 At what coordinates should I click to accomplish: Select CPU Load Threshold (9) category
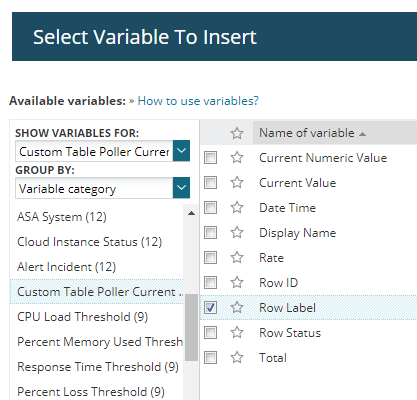pos(82,317)
